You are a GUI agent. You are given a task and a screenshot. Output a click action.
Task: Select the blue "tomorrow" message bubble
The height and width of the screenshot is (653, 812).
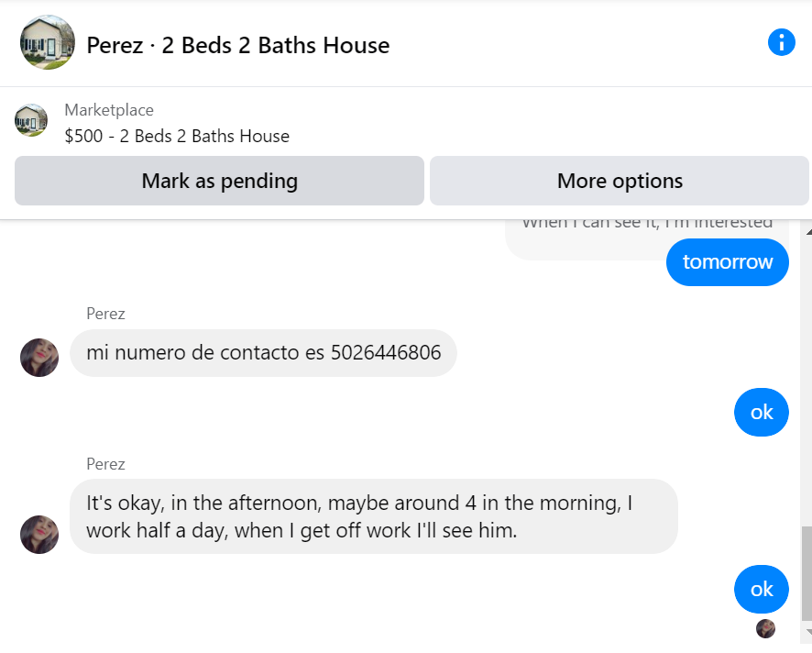pyautogui.click(x=728, y=262)
